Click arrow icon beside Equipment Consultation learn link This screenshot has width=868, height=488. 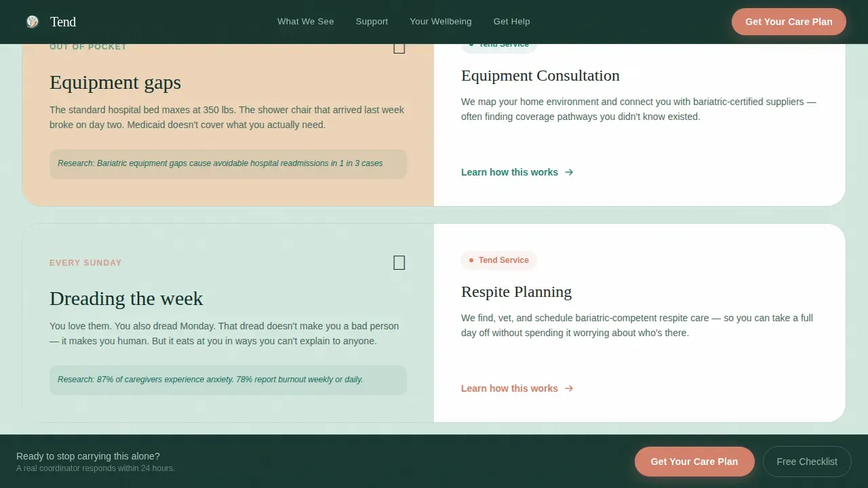(x=569, y=172)
